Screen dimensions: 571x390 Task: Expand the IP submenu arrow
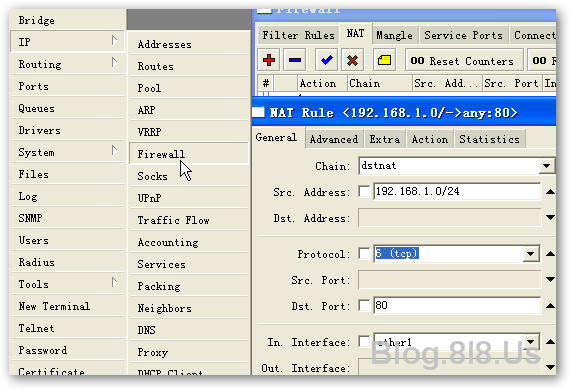tap(114, 40)
